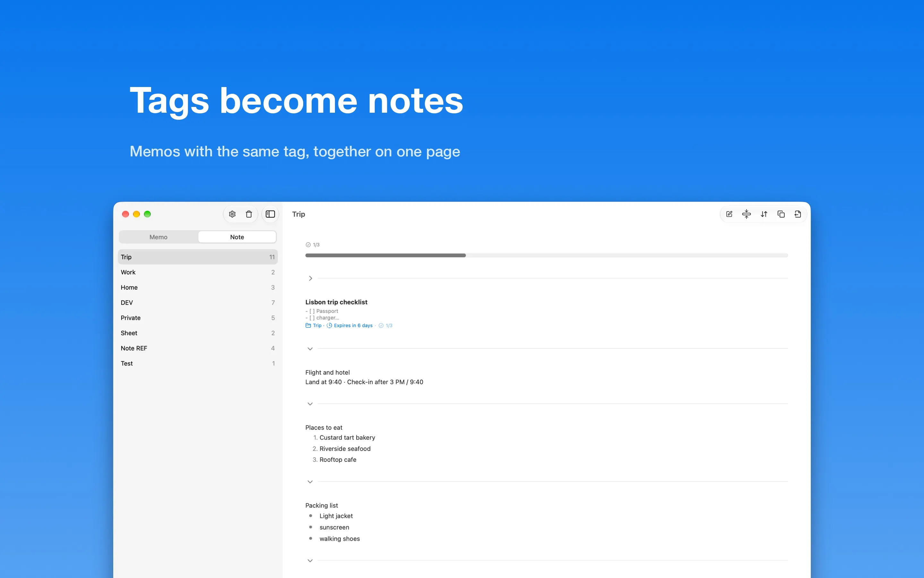Collapse the section above Flight and hotel
Viewport: 924px width, 578px height.
310,349
